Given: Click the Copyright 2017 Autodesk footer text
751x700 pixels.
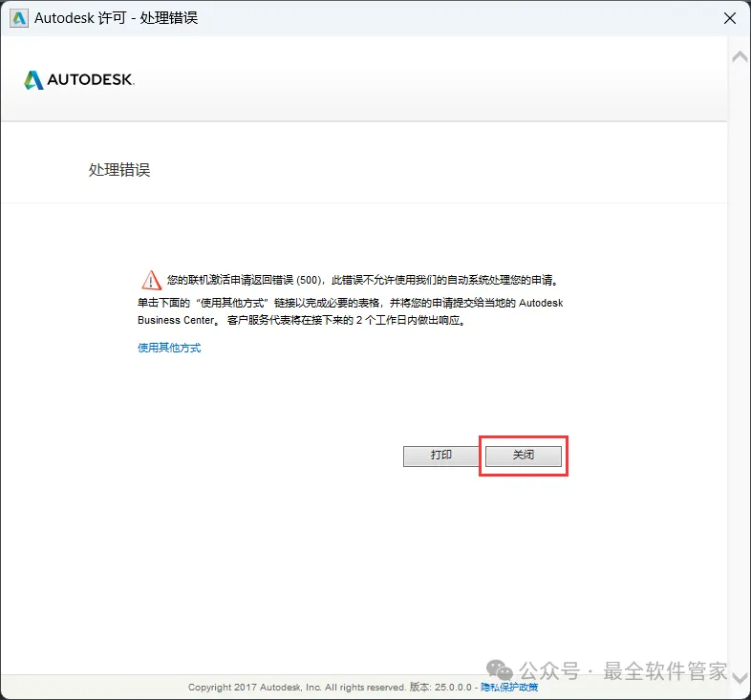Looking at the screenshot, I should pyautogui.click(x=297, y=687).
